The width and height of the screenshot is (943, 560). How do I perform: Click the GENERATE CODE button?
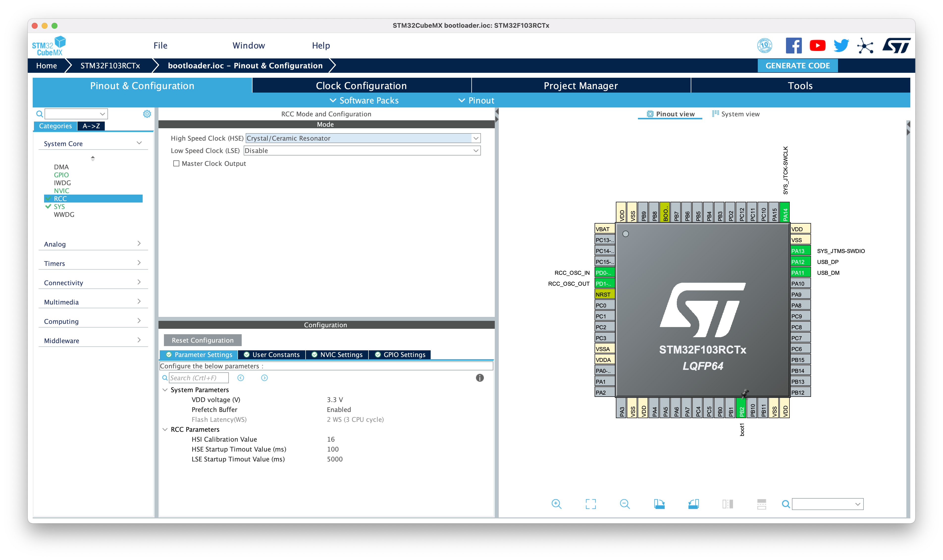tap(797, 66)
